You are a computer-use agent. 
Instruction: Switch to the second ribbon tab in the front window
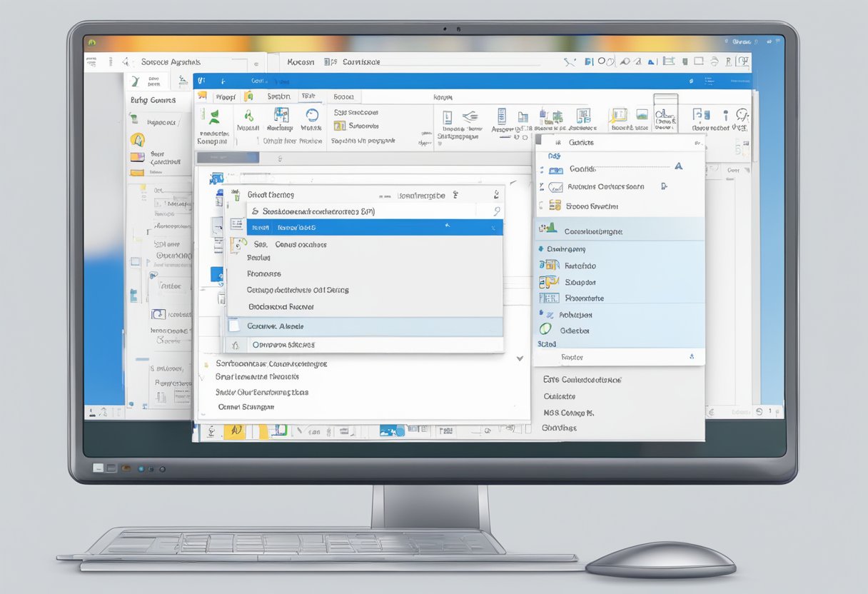pos(278,96)
